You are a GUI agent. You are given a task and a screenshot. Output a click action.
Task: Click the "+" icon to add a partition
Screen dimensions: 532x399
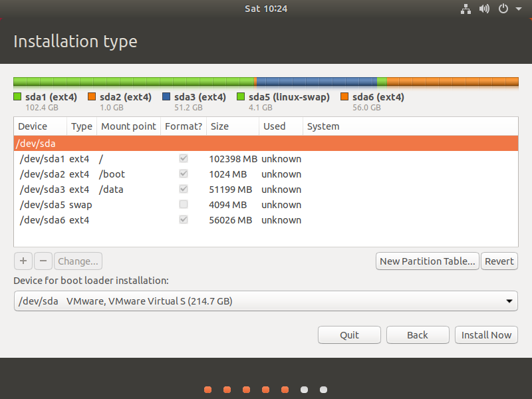[23, 261]
